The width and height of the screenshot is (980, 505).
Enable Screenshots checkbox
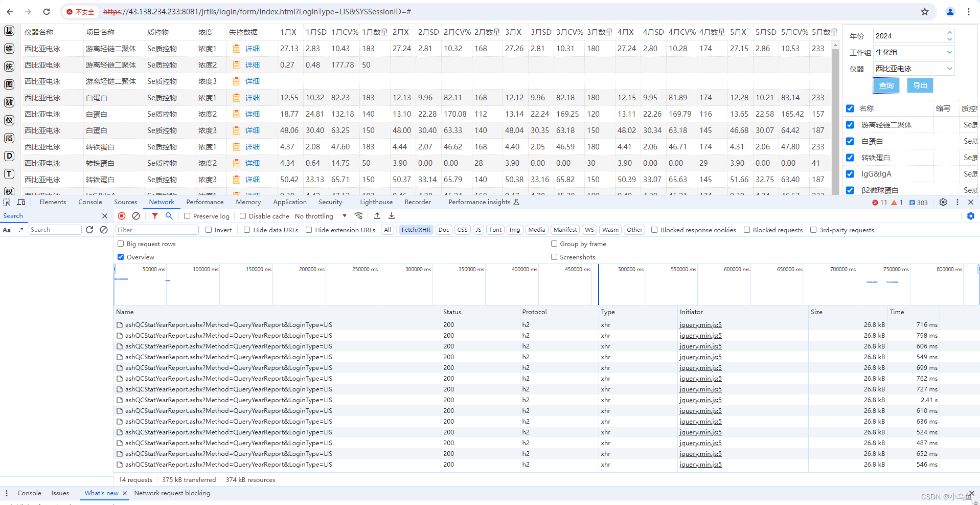click(x=554, y=257)
